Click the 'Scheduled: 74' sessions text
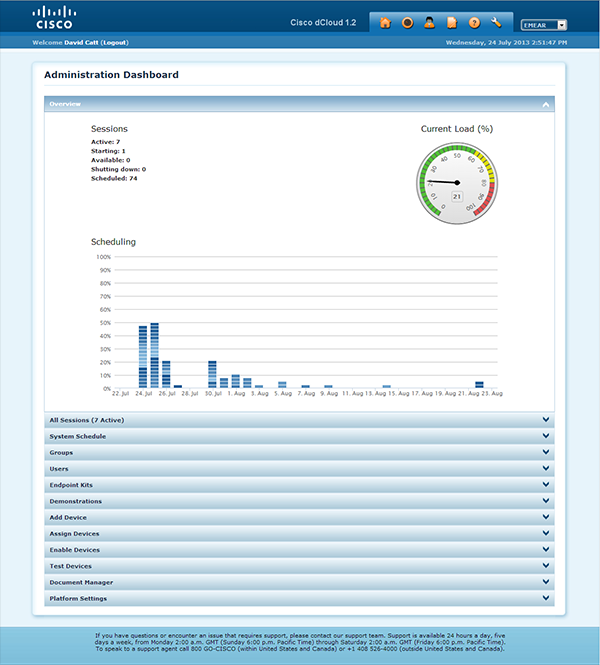 pos(114,179)
